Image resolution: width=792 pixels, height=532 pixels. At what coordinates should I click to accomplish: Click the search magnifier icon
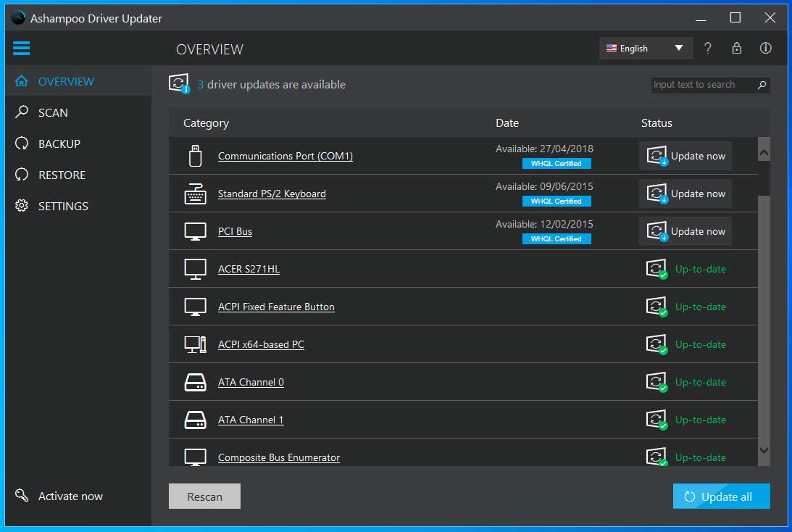[x=762, y=85]
